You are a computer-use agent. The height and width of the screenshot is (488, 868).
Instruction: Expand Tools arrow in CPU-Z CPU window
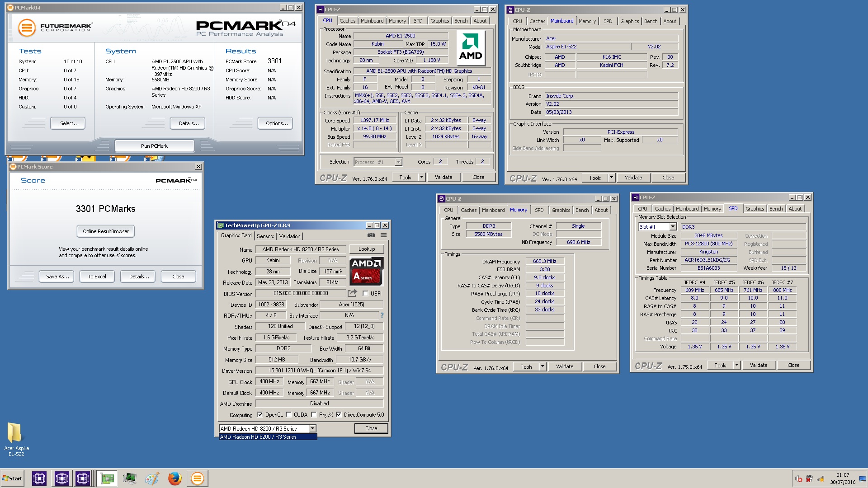coord(422,177)
